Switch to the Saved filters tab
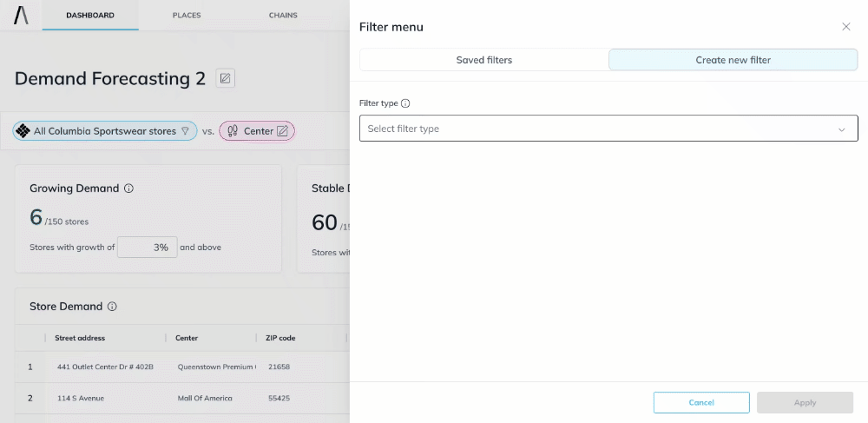 (483, 60)
